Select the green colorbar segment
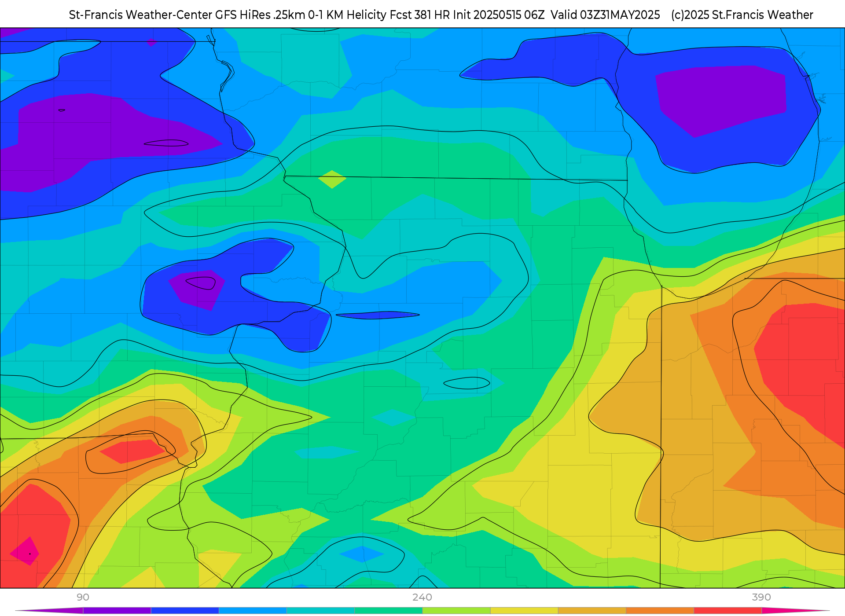The image size is (845, 616). [x=389, y=611]
